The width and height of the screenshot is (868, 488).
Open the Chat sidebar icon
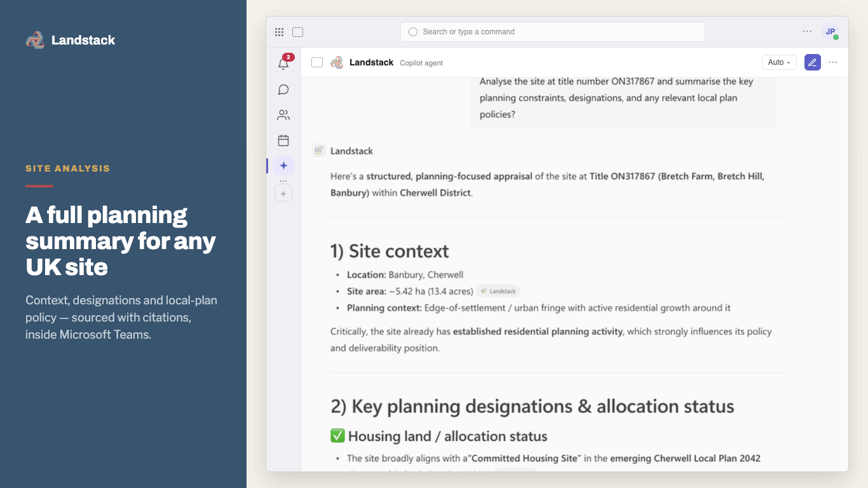tap(283, 90)
